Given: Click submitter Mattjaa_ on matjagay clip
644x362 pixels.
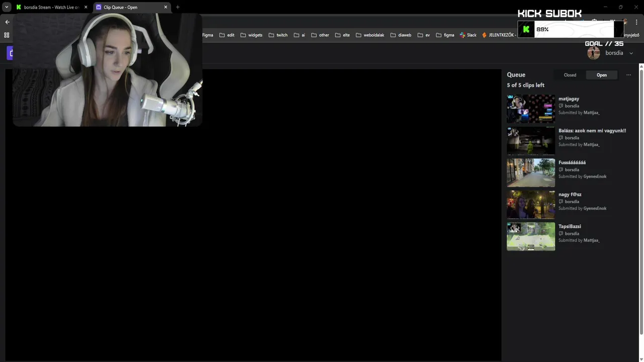Looking at the screenshot, I should tap(591, 113).
